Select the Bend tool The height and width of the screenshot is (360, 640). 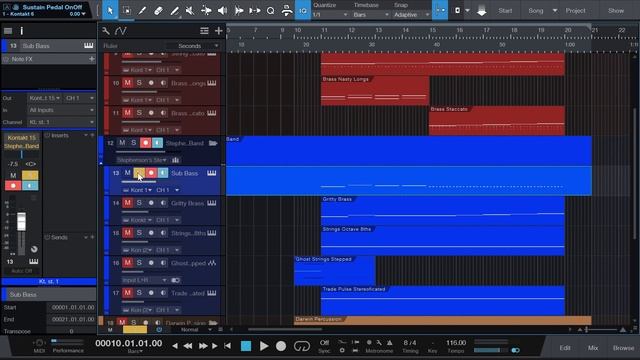(206, 11)
